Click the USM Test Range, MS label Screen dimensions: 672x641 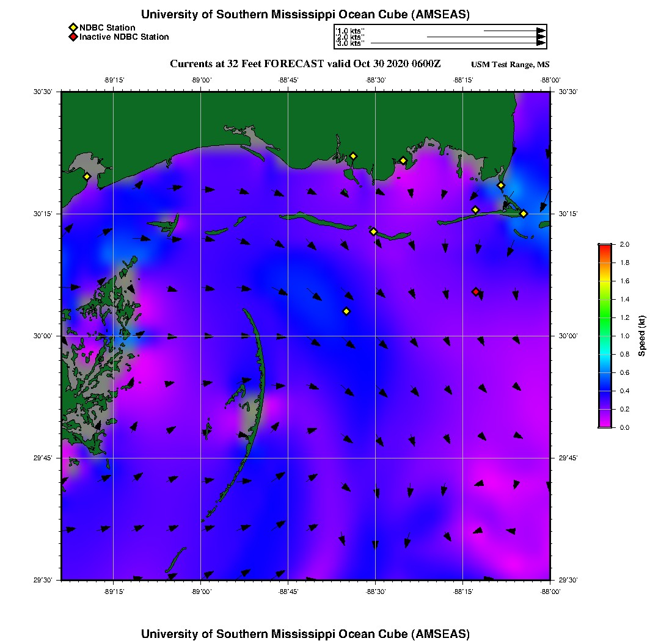[x=510, y=65]
